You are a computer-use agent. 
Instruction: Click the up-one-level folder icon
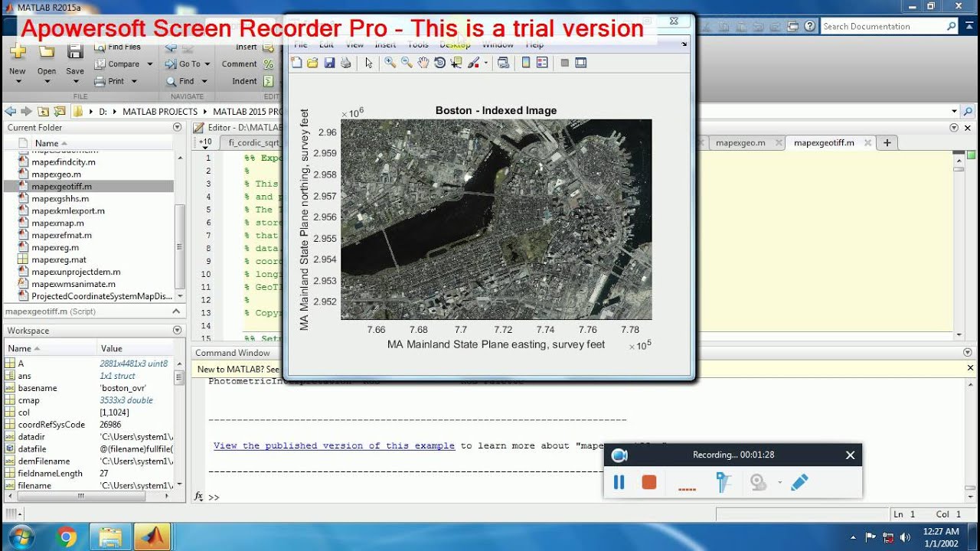click(43, 112)
